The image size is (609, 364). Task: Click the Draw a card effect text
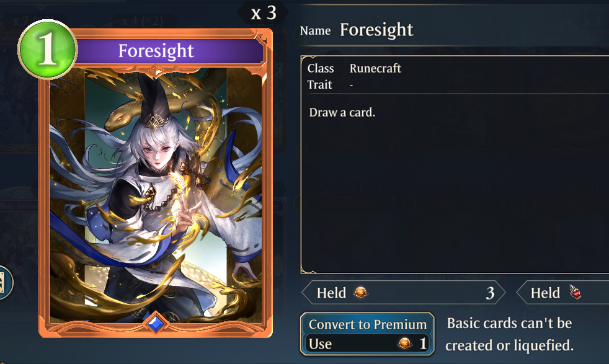coord(342,112)
